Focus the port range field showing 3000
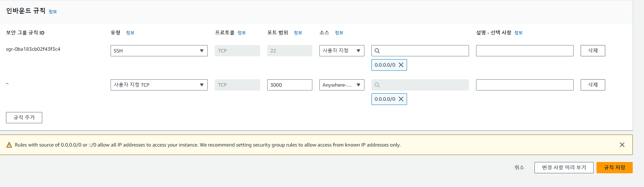This screenshot has width=644, height=187. (289, 85)
